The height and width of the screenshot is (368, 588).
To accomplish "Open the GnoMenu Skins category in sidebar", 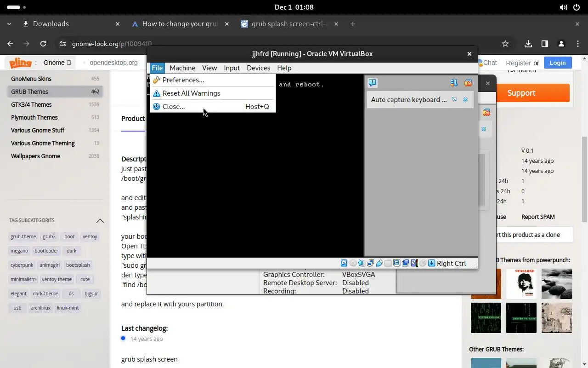I will [55, 79].
